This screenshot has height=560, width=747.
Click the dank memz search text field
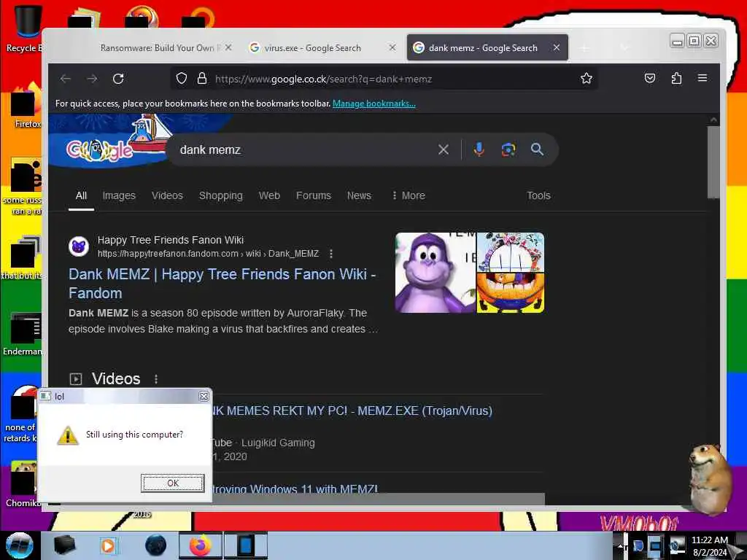[x=305, y=149]
